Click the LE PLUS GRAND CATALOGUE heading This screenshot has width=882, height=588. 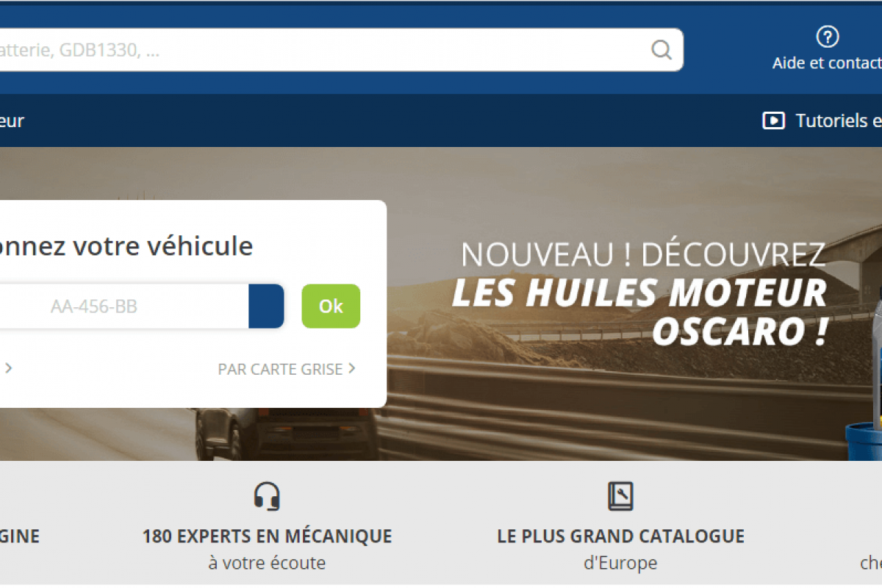[x=620, y=536]
